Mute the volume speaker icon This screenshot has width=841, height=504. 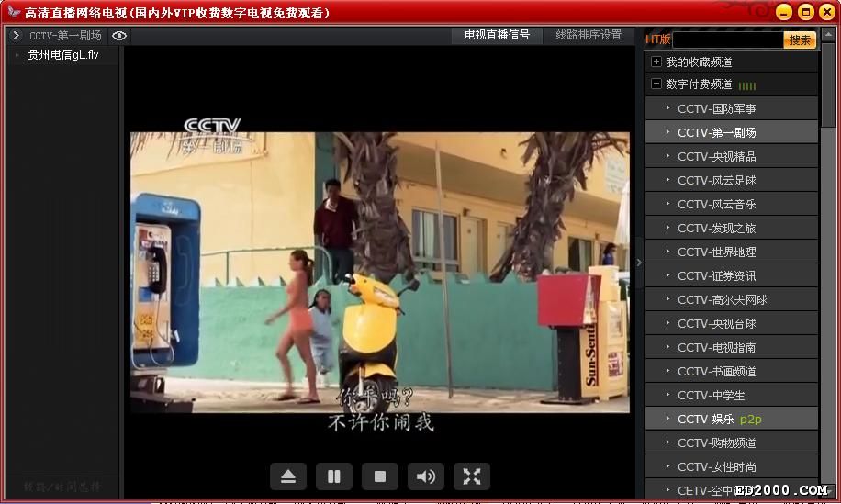coord(426,476)
